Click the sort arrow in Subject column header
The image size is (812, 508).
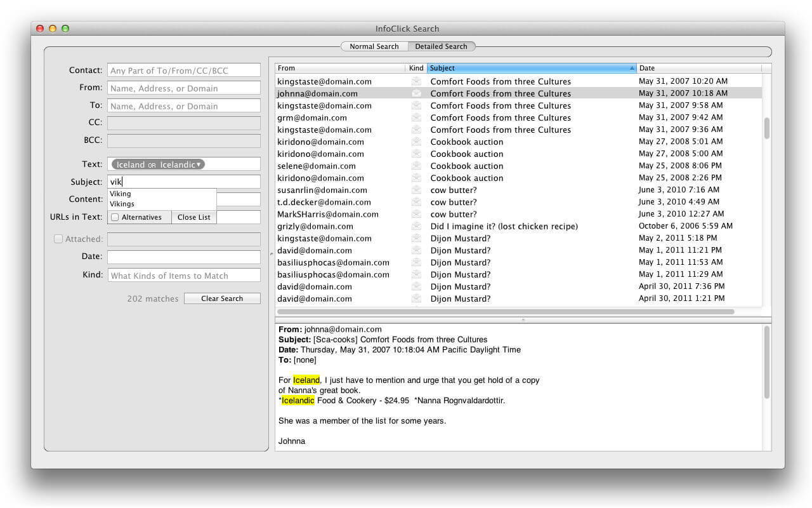click(632, 68)
